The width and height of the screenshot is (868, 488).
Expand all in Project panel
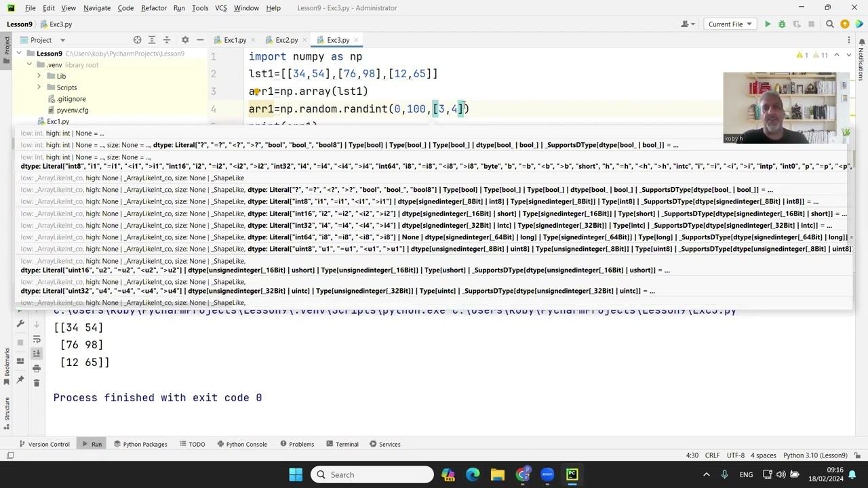point(152,40)
